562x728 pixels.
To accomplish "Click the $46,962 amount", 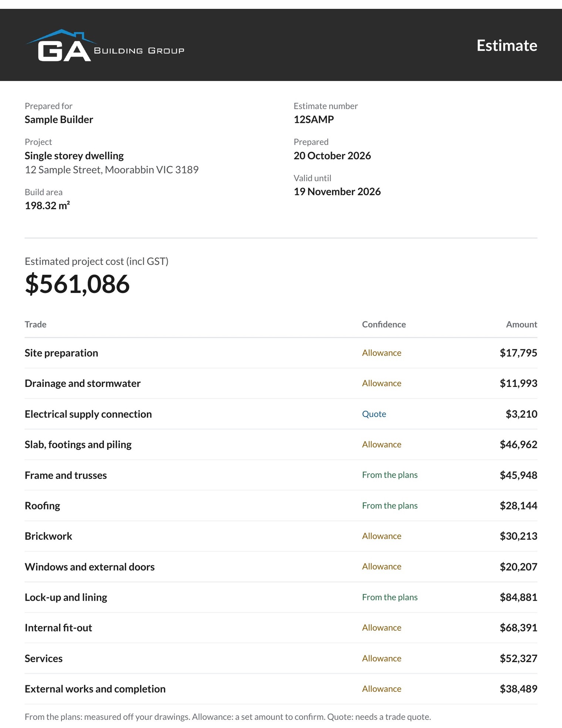I will point(518,445).
